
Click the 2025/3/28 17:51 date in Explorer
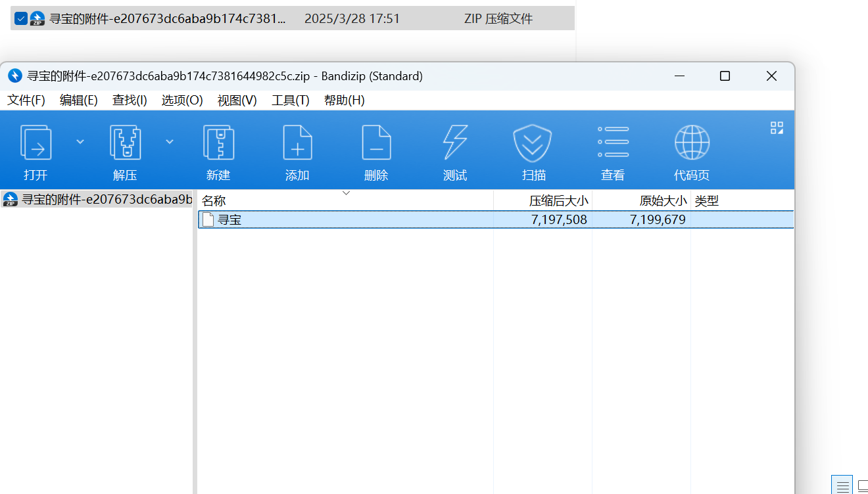coord(352,18)
